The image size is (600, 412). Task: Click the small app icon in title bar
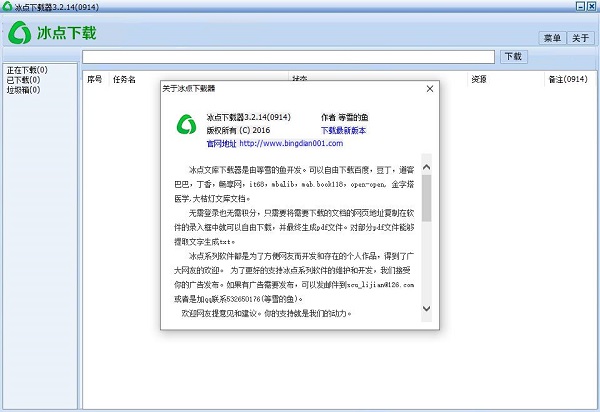[x=7, y=6]
